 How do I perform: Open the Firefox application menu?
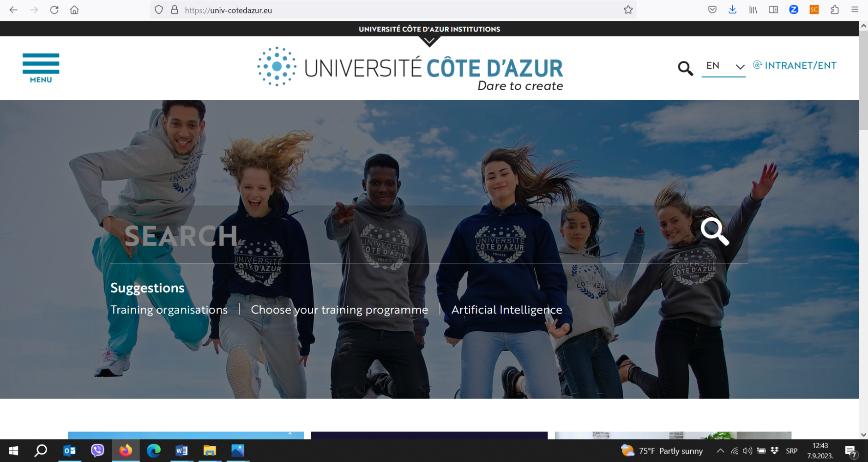coord(855,9)
